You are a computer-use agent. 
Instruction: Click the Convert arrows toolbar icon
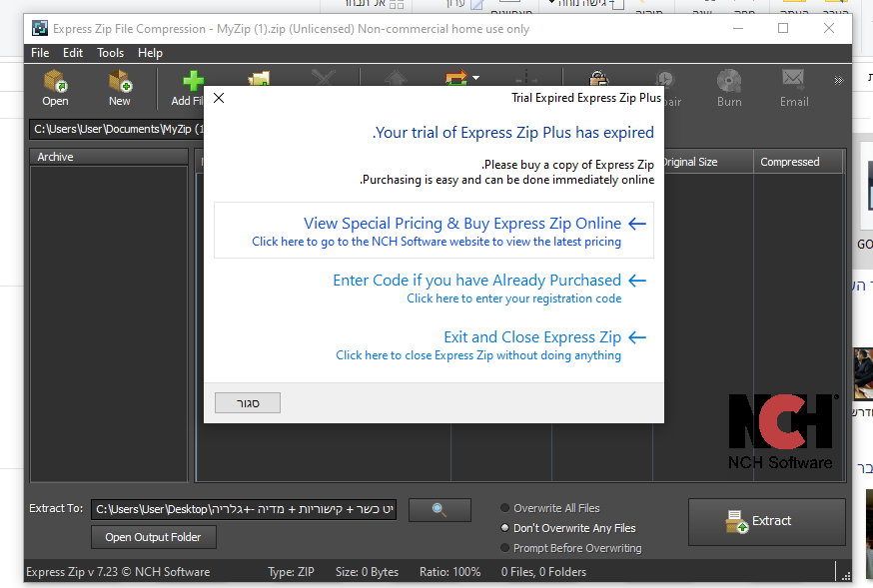point(456,77)
